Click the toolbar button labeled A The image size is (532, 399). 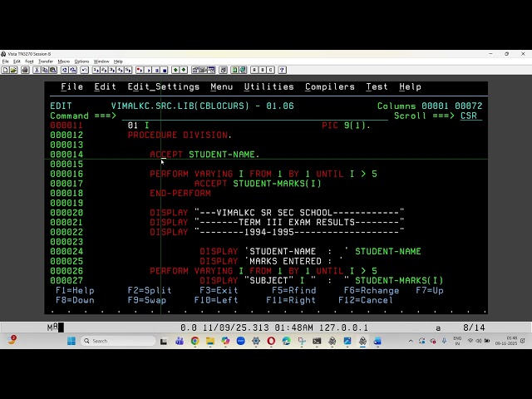click(x=254, y=70)
